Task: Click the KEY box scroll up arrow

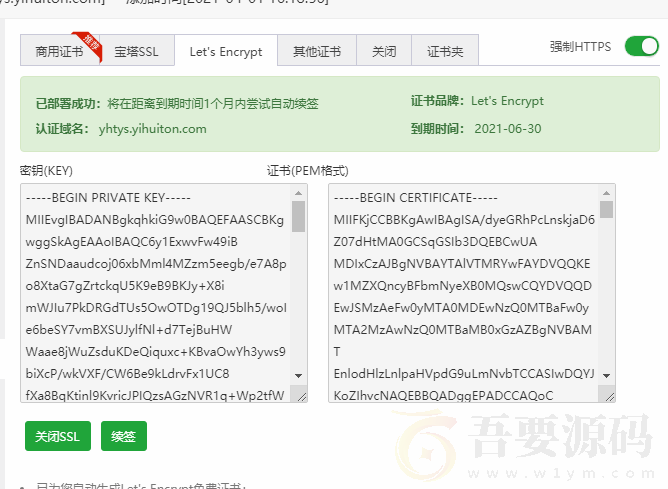Action: [298, 193]
